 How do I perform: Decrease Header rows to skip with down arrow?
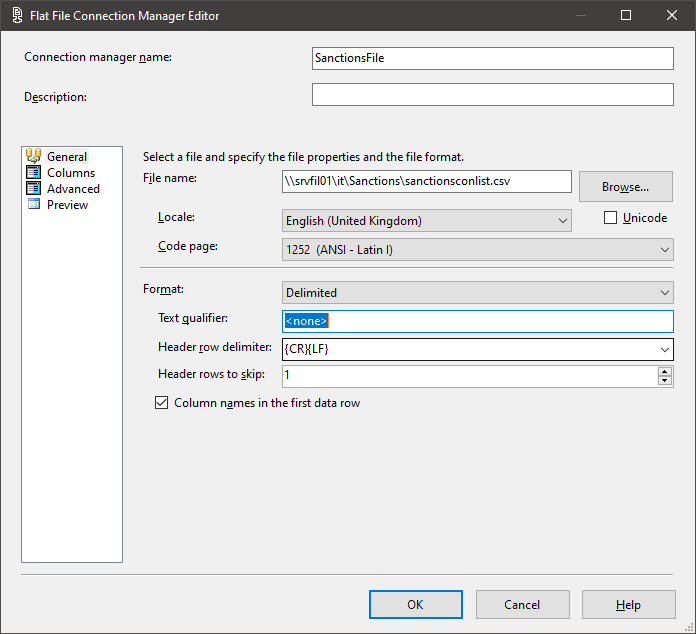(x=665, y=381)
